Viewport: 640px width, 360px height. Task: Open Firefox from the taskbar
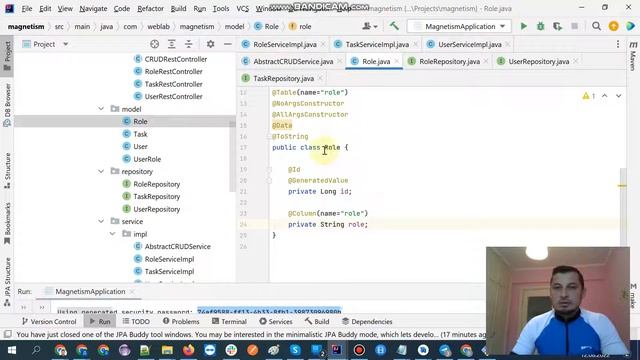tap(189, 350)
